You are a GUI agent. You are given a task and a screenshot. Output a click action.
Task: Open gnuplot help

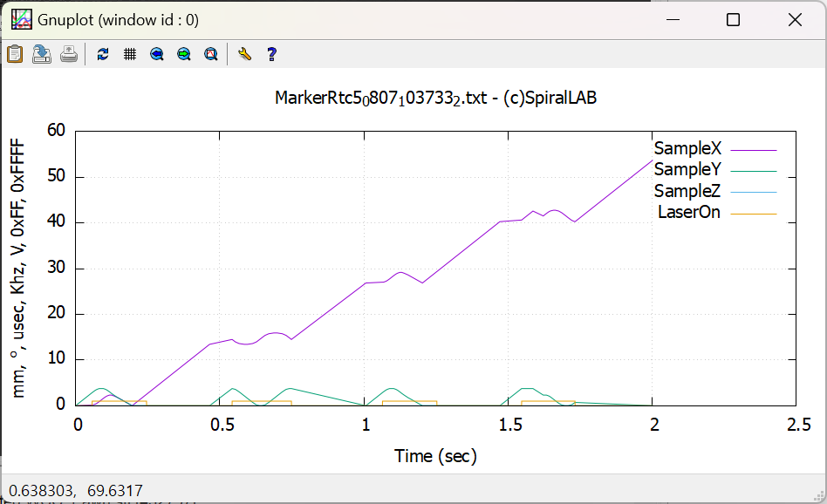[x=272, y=54]
